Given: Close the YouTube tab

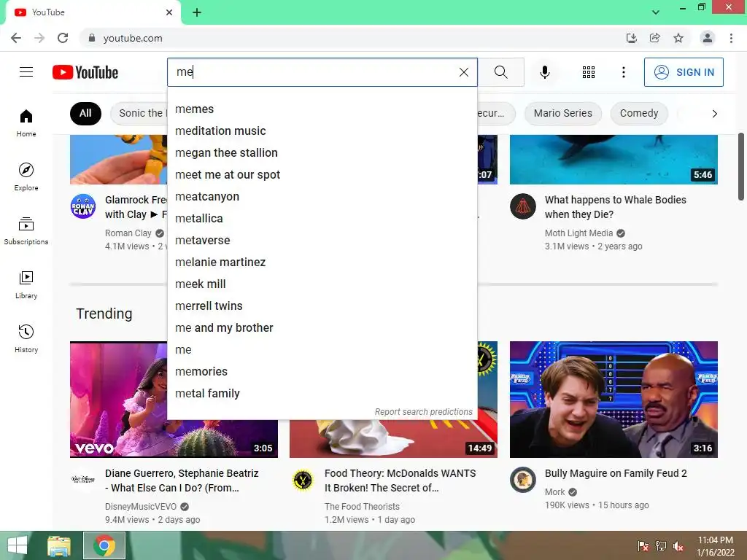Looking at the screenshot, I should [169, 12].
